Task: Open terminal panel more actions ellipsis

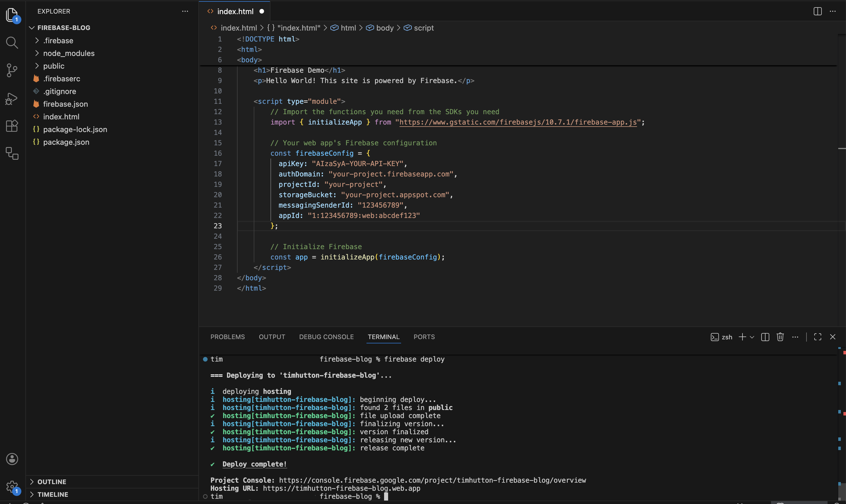Action: coord(795,337)
